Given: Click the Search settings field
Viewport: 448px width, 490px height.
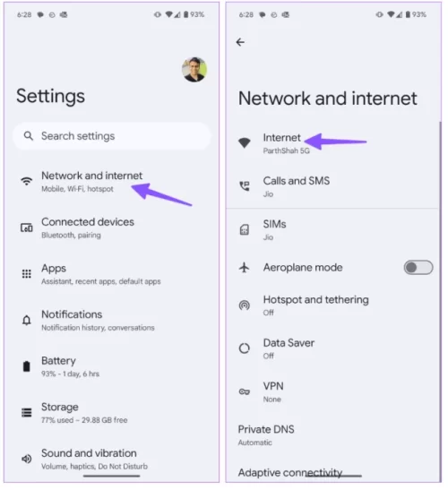Looking at the screenshot, I should 112,136.
